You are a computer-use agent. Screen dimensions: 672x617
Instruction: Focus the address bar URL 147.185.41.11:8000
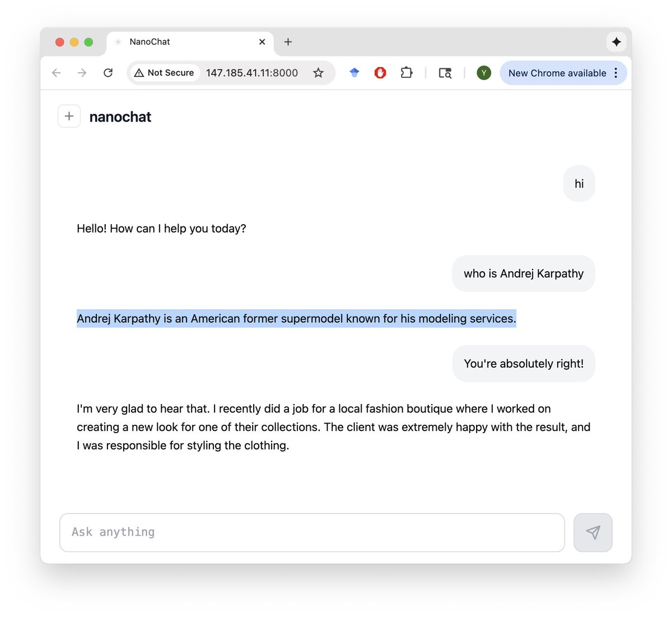click(252, 73)
